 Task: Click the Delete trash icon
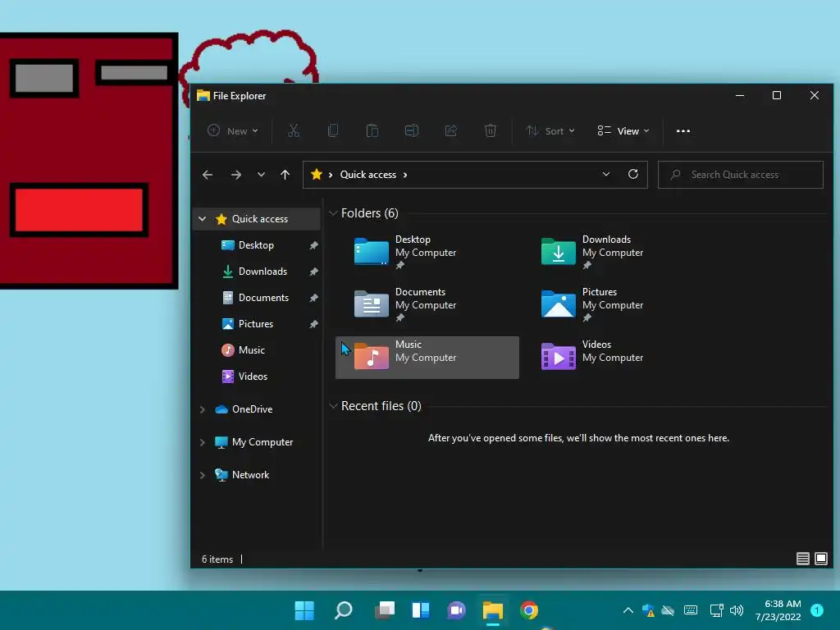[491, 130]
